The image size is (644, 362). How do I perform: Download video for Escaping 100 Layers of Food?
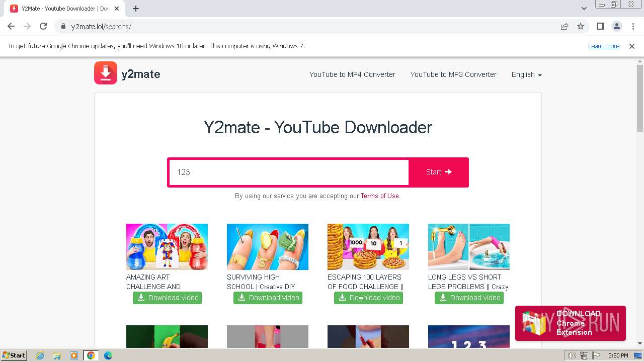point(368,298)
